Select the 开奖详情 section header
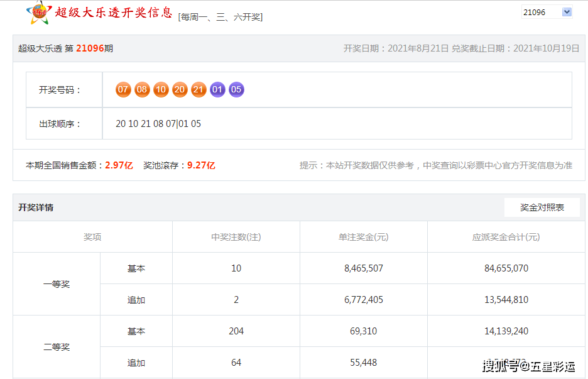This screenshot has width=588, height=379. (36, 207)
